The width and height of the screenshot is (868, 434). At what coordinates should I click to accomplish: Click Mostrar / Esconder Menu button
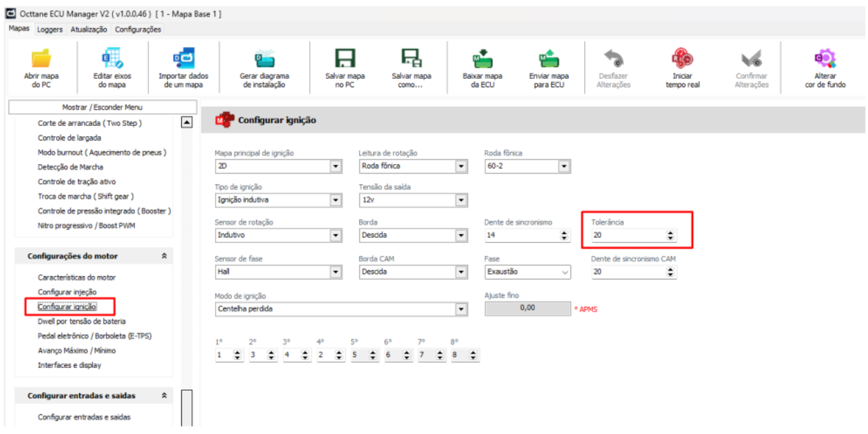[102, 108]
